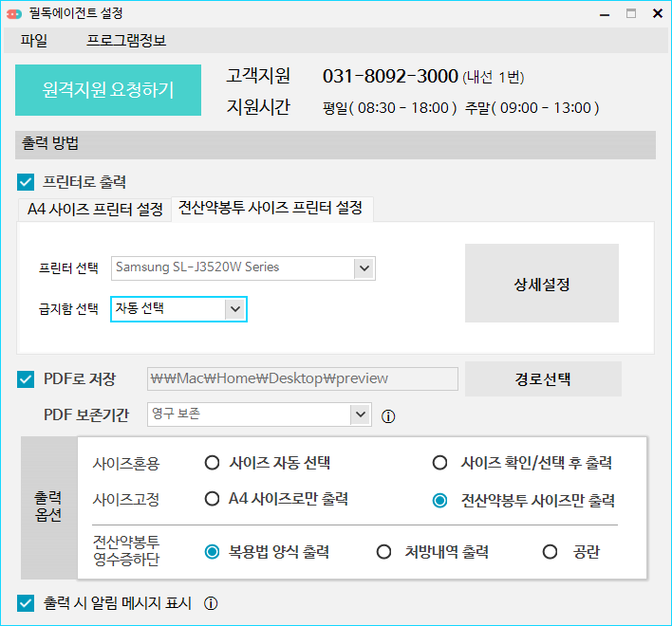Select 사이즈 자동 선택 radio option
Screen dimensions: 672x626
point(213,463)
